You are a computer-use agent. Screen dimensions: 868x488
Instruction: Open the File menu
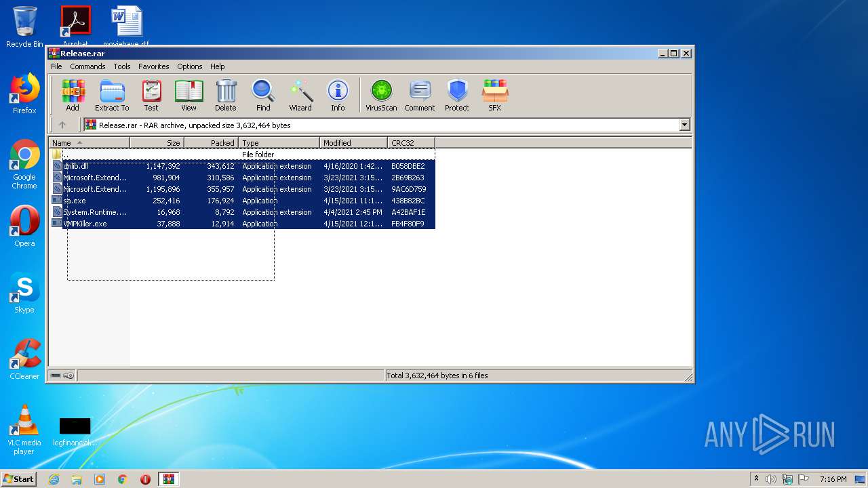click(56, 66)
